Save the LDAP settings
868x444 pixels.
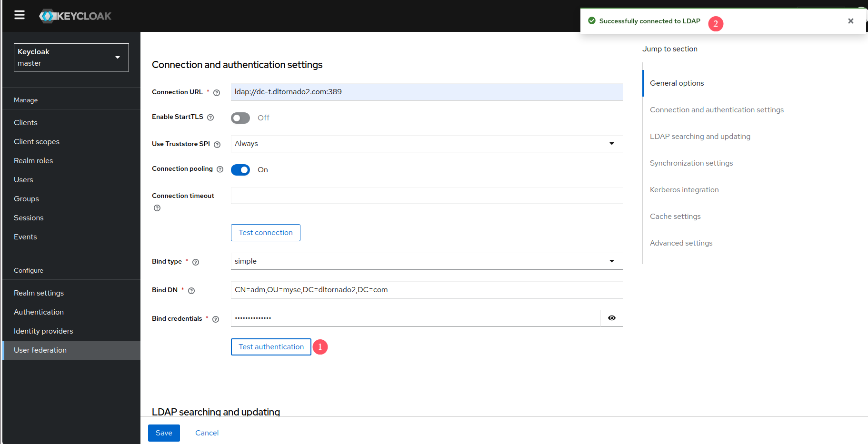pos(164,433)
